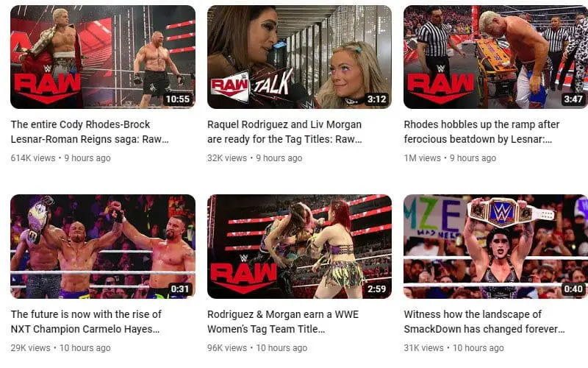Screen dimensions: 588x368
Task: Open the Rodriguez & Morgan Raw match thumbnail
Action: coord(299,247)
